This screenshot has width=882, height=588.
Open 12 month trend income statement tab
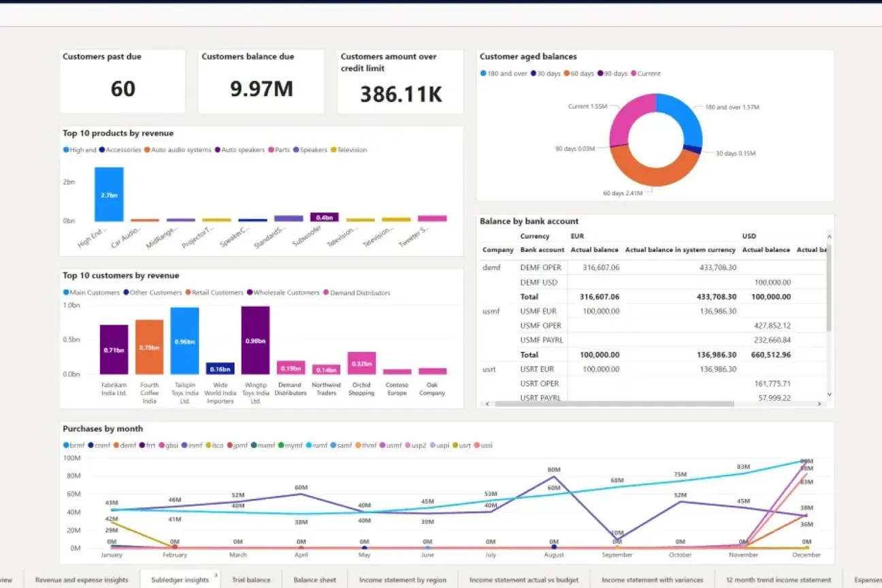point(780,580)
